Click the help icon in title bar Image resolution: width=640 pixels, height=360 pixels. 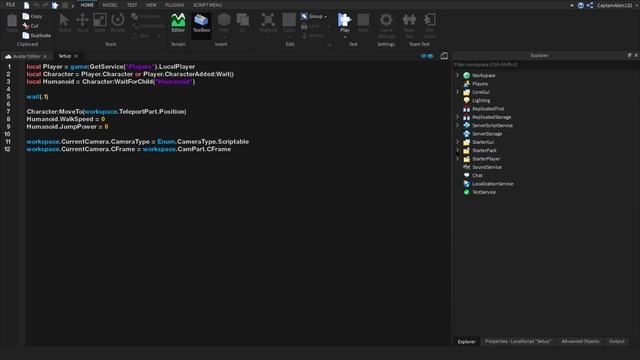coord(580,5)
